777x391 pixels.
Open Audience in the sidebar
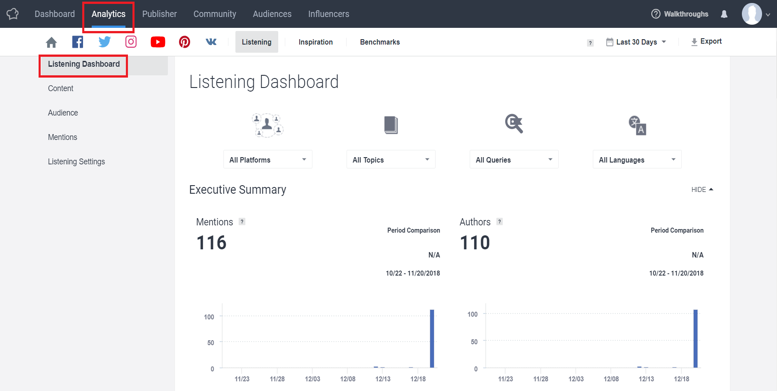pos(63,112)
